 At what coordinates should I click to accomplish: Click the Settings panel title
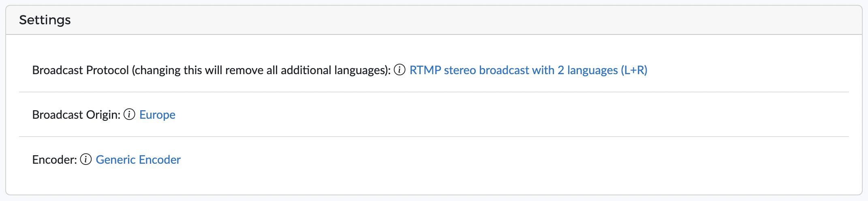[x=45, y=20]
